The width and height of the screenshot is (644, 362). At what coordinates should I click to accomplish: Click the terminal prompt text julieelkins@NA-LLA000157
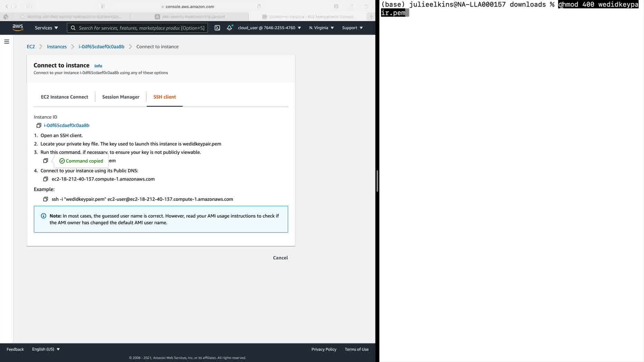458,4
